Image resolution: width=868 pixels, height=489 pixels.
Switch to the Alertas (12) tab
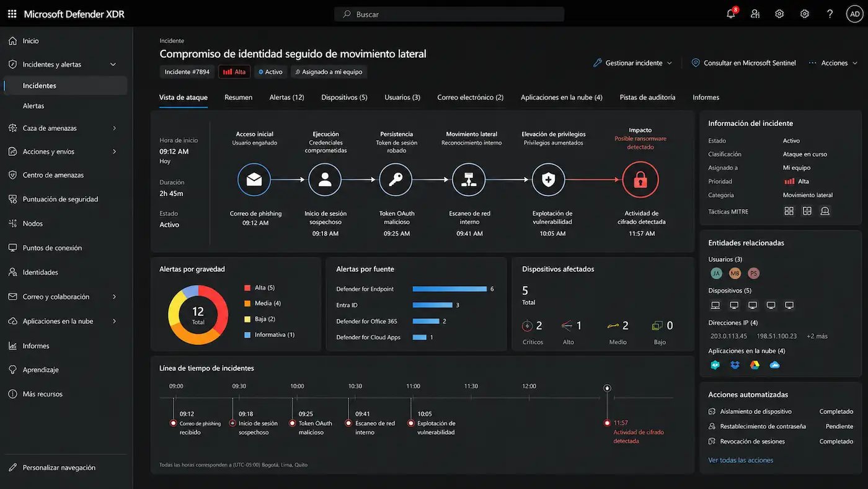tap(286, 97)
